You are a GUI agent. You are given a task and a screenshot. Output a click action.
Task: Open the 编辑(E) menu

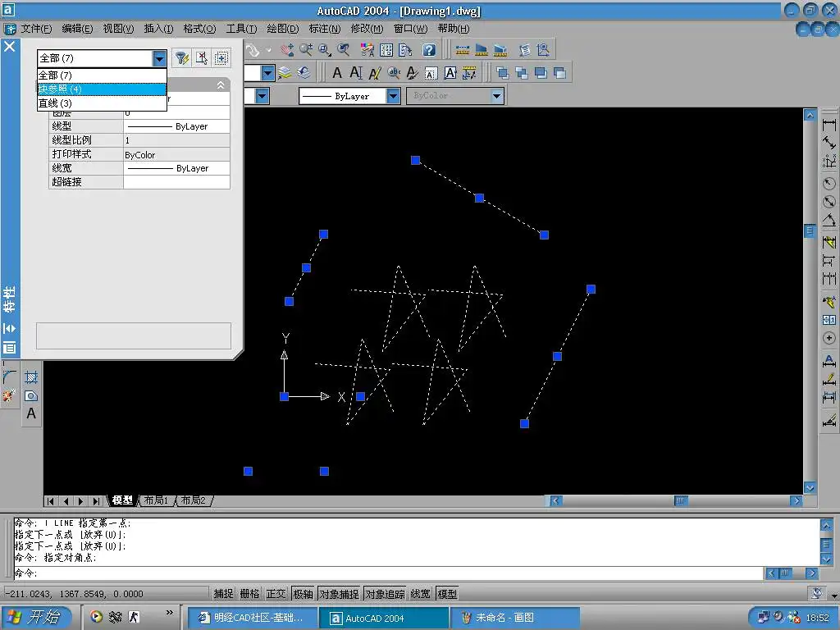tap(77, 29)
